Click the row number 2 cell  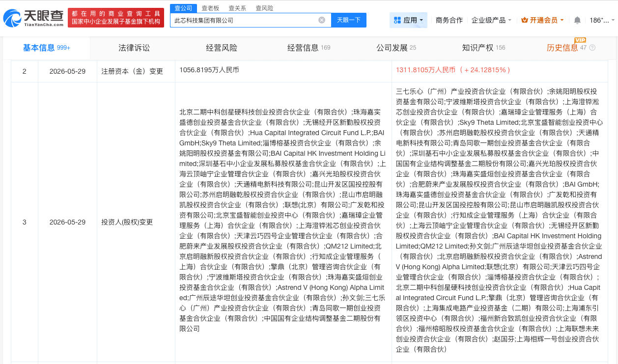[25, 71]
